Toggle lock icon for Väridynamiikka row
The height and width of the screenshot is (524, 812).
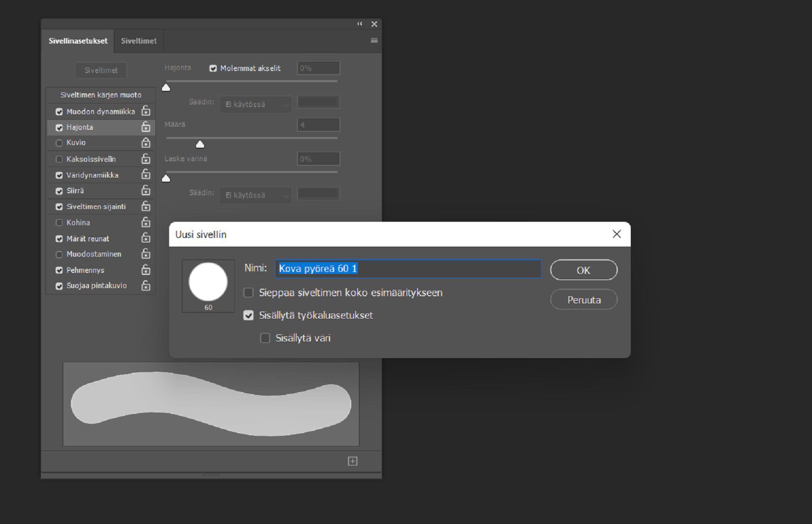pos(146,174)
